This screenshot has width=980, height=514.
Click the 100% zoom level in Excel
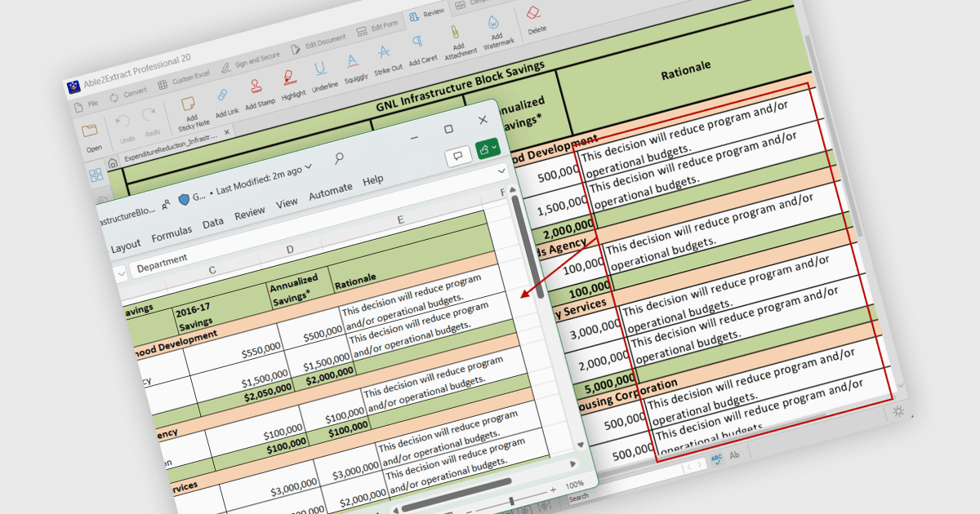point(577,485)
